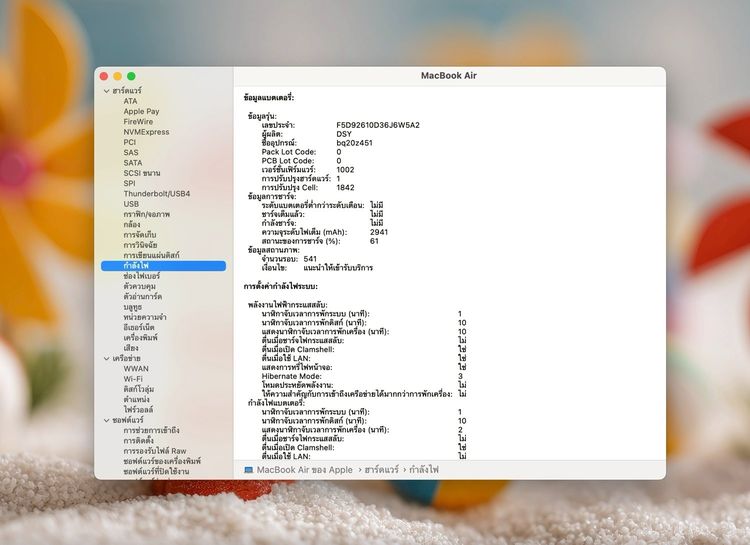The width and height of the screenshot is (750, 545).
Task: Select การวินิจฉัย sidebar item
Action: coord(140,245)
